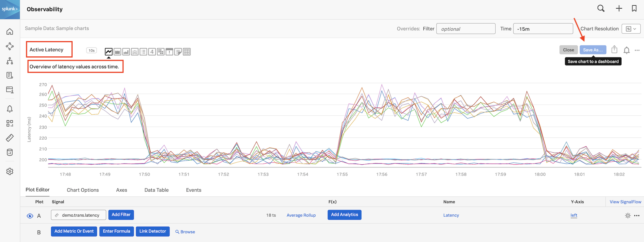This screenshot has width=644, height=242.
Task: Toggle visibility of plot A
Action: (30, 216)
